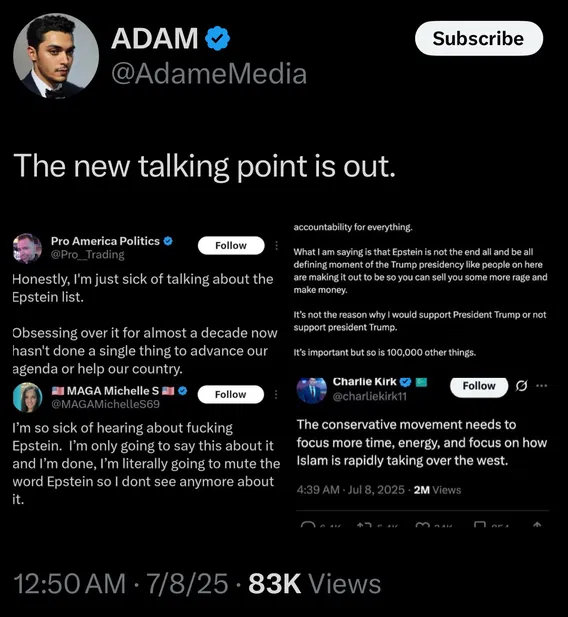Screen dimensions: 568x617
Task: Click the Grok icon beside Charlie Kirk's Follow
Action: (x=522, y=386)
